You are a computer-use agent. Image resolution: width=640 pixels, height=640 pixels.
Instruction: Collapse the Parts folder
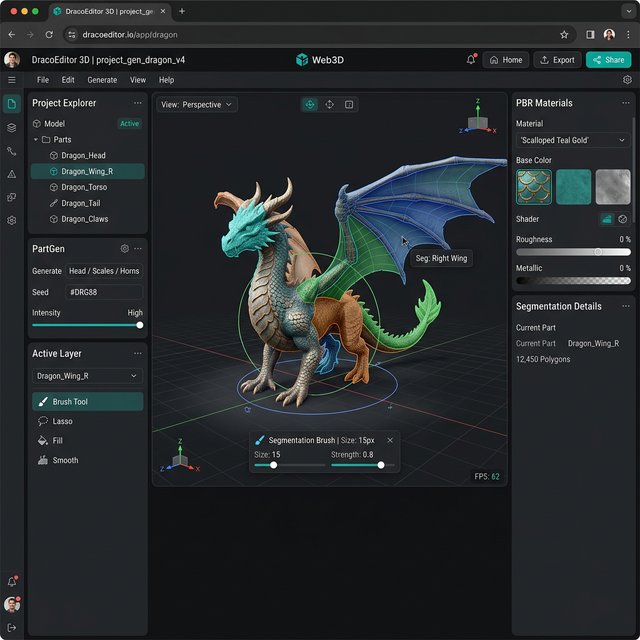pos(36,140)
